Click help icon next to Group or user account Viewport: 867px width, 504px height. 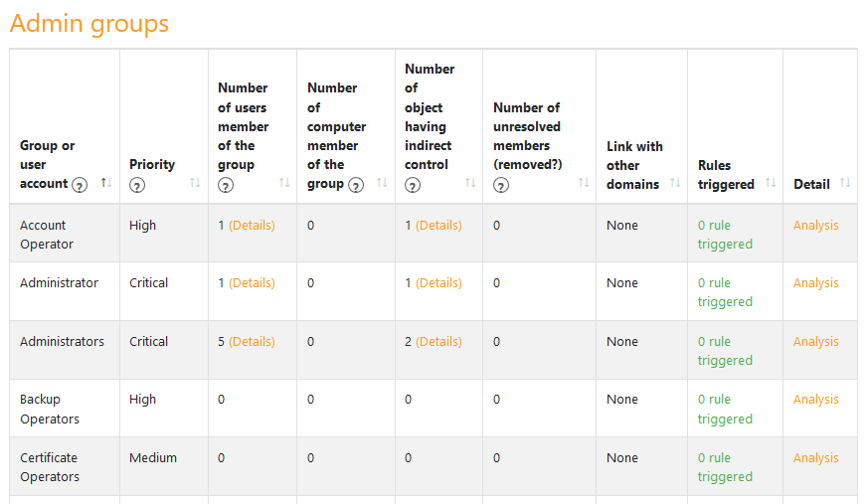coord(80,185)
